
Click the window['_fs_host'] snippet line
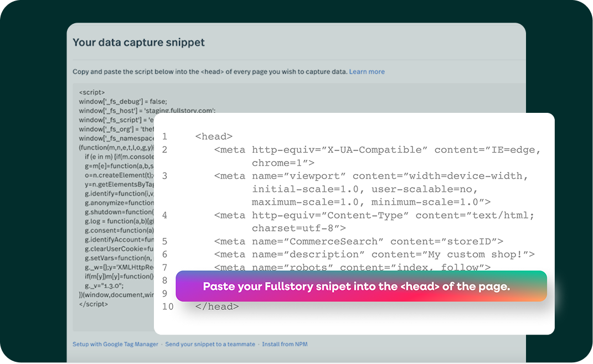[x=147, y=111]
